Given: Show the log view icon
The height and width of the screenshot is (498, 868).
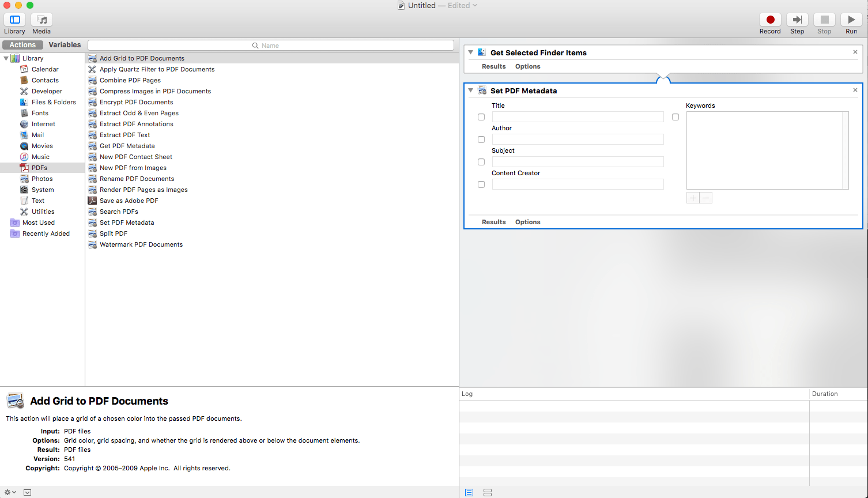Looking at the screenshot, I should (469, 492).
